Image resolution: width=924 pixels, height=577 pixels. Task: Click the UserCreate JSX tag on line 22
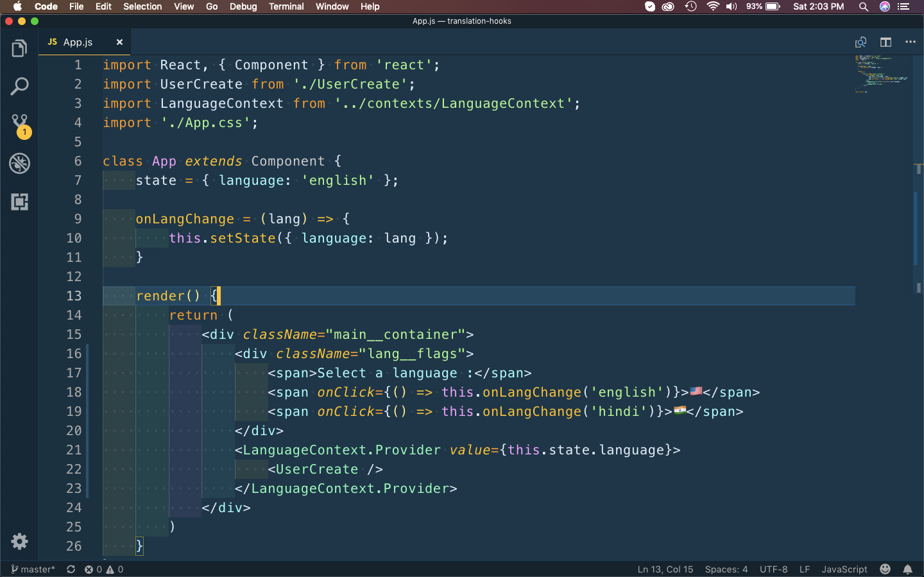(317, 469)
